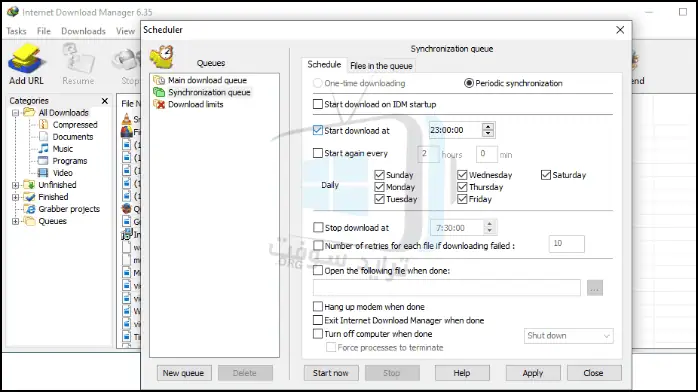Click the browse button beside file path field
The image size is (698, 392).
595,288
